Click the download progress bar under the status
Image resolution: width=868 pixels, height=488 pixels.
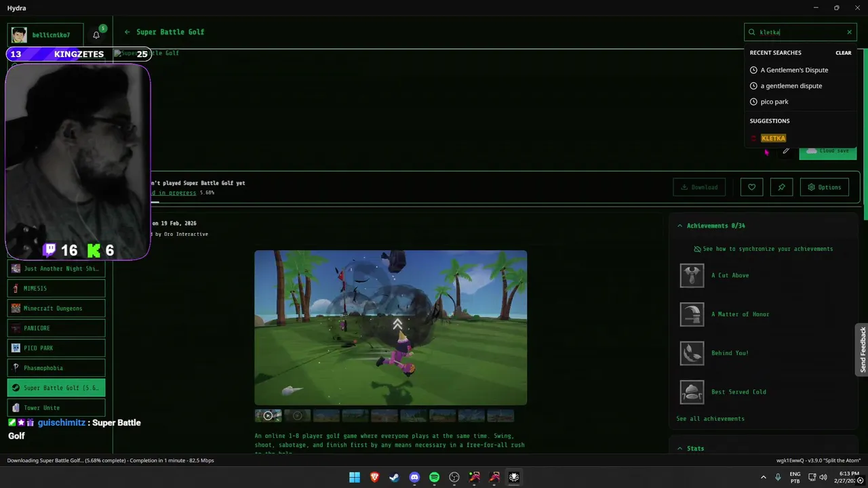click(155, 202)
